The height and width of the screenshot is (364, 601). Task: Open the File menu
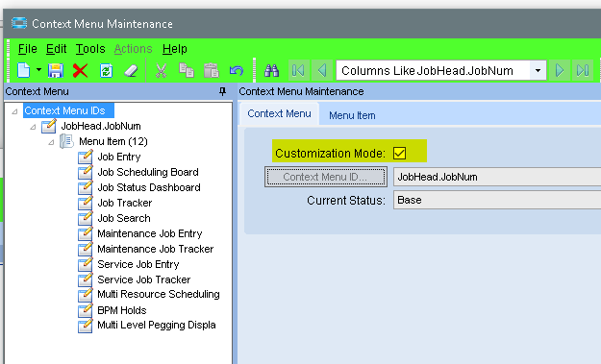pos(28,49)
